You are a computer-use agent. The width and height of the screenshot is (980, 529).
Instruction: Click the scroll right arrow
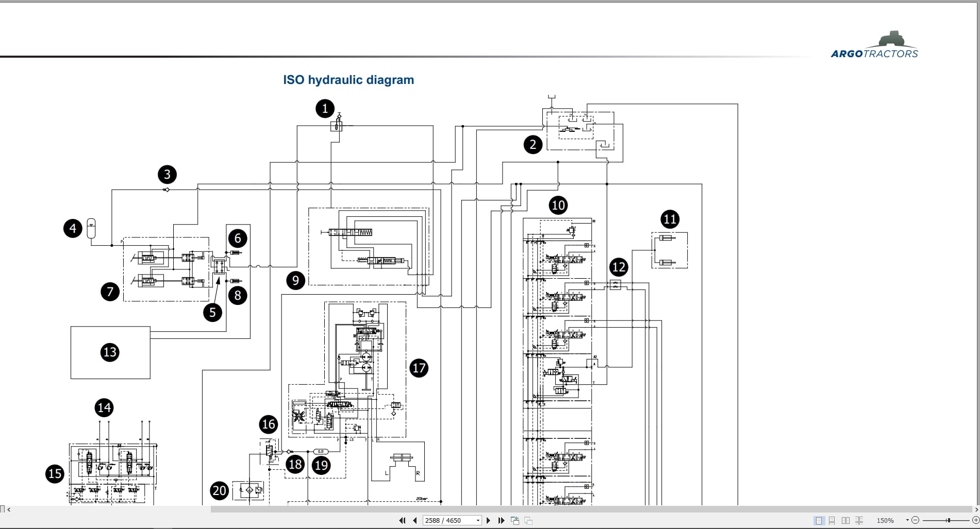[x=975, y=509]
